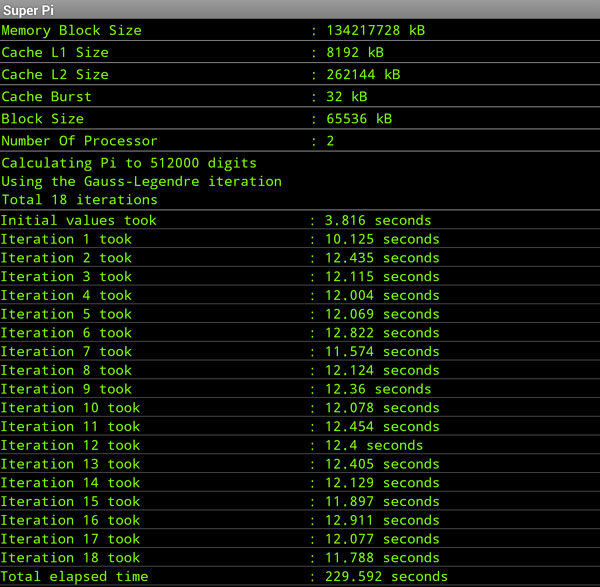Click the Calculating Pi to 512000 digits text
The width and height of the screenshot is (600, 587).
129,162
